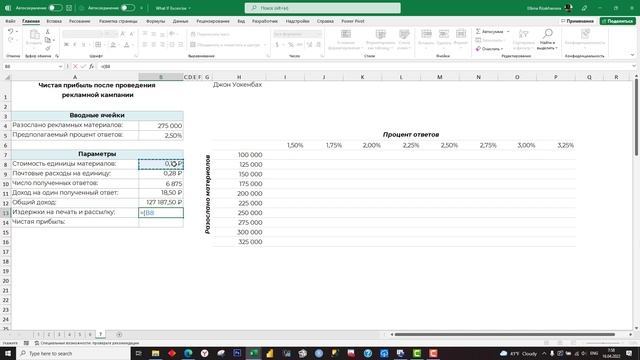Open the Name Box dropdown
The width and height of the screenshot is (640, 360).
pos(60,66)
